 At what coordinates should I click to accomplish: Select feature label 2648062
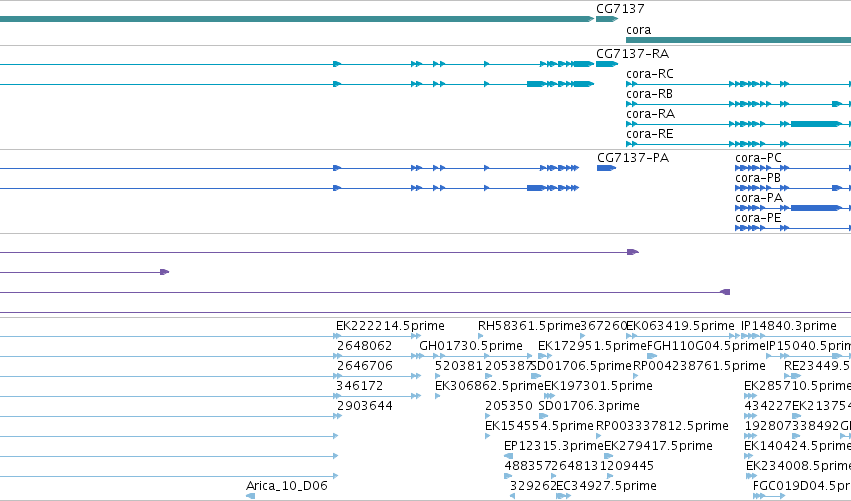pyautogui.click(x=364, y=346)
